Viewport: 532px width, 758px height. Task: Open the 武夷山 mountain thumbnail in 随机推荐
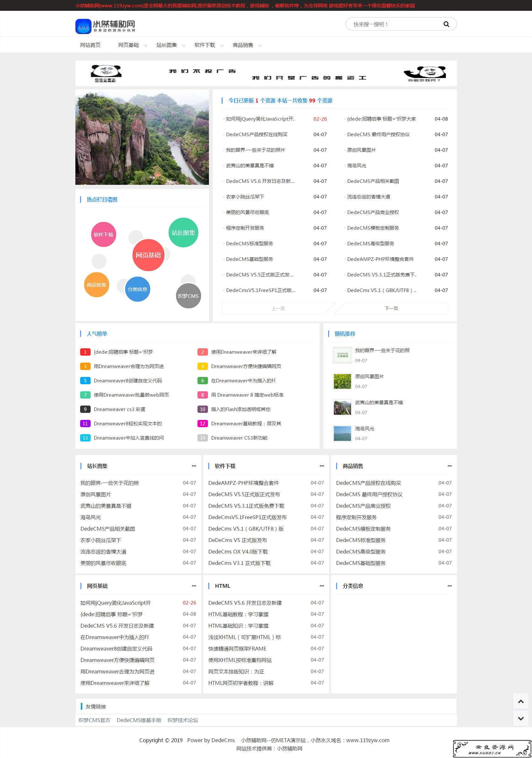tap(342, 407)
